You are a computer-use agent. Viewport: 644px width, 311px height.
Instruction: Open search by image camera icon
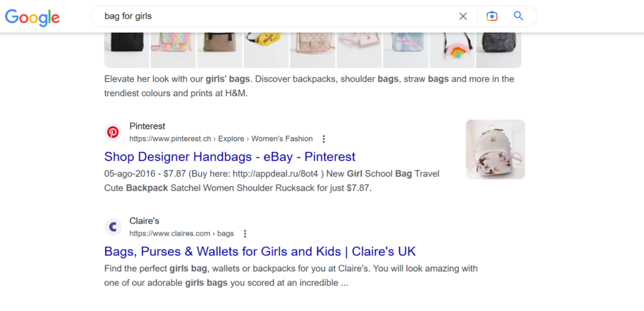[492, 16]
